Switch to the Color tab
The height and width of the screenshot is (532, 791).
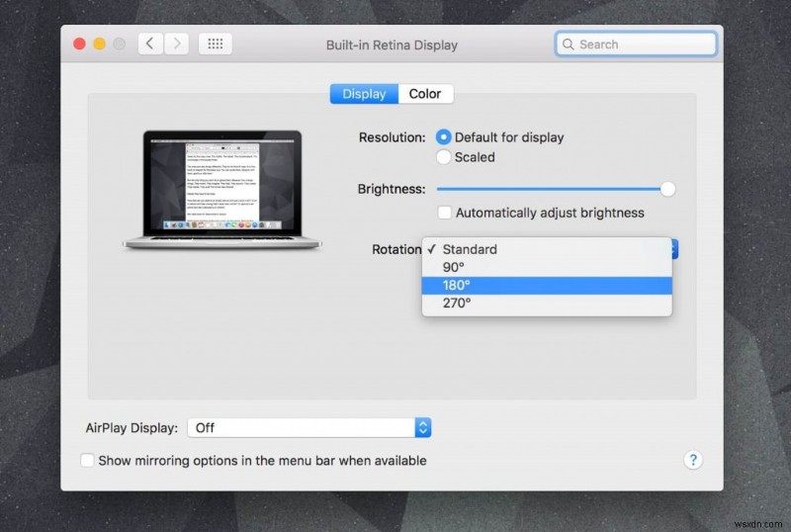tap(425, 94)
